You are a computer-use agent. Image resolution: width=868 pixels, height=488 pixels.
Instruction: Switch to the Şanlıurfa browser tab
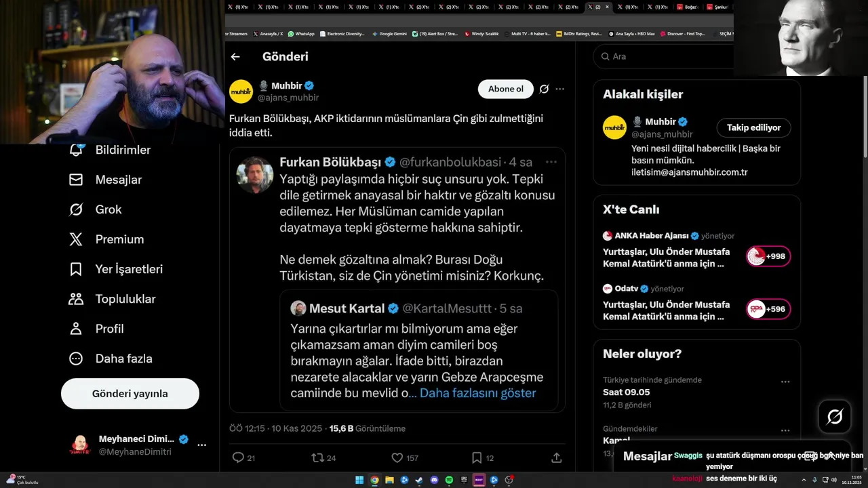point(717,7)
